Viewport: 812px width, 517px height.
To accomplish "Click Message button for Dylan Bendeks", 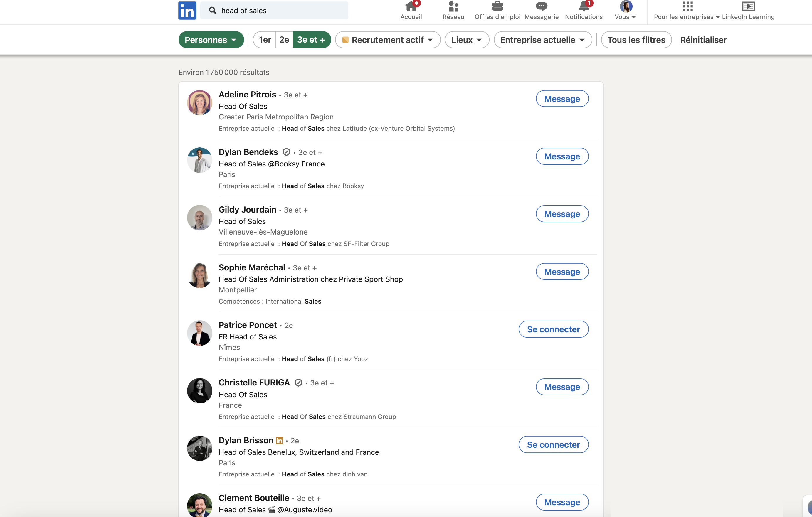I will click(x=562, y=156).
